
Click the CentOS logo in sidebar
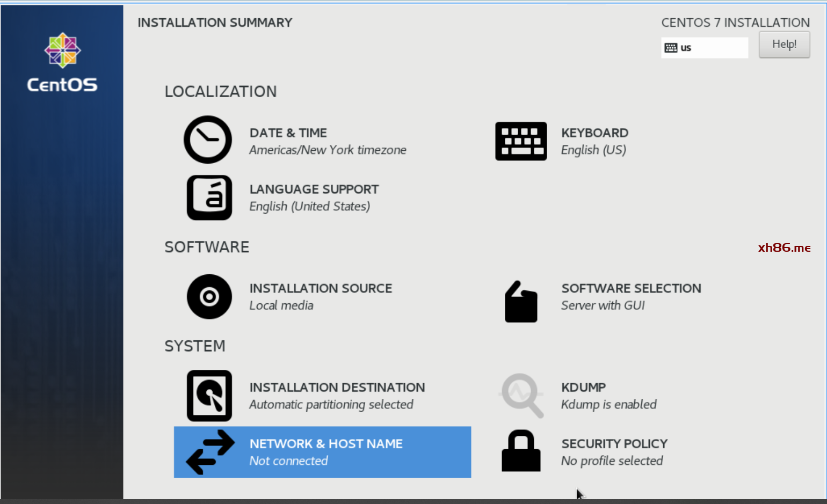[x=62, y=63]
